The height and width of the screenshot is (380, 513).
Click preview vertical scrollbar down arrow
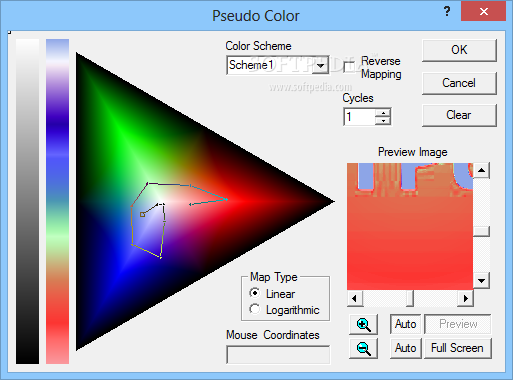(x=481, y=281)
